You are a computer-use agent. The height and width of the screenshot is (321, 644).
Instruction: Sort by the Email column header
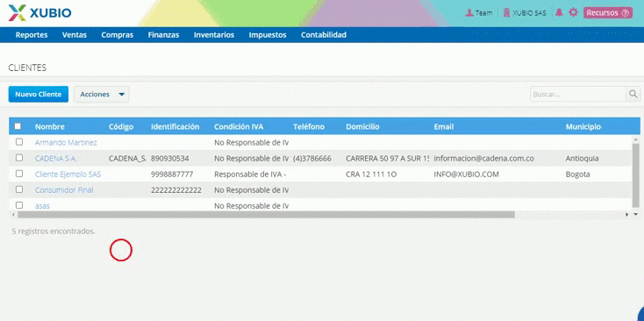coord(444,127)
